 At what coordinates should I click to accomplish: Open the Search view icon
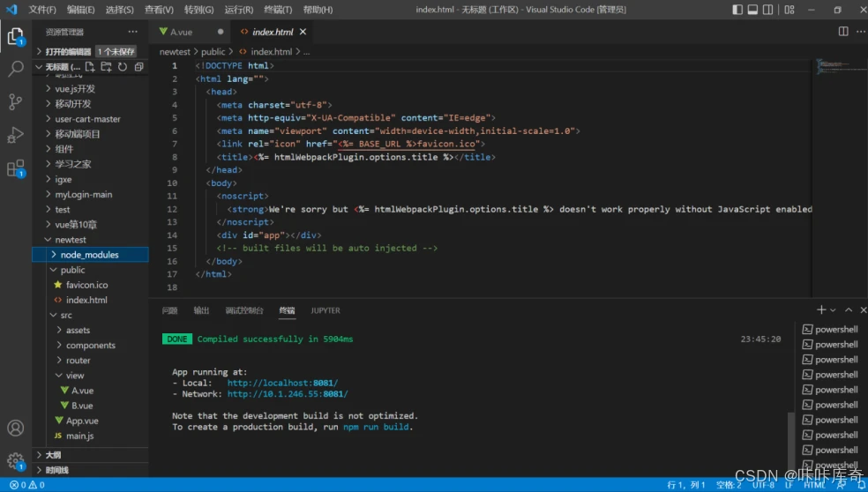tap(16, 69)
